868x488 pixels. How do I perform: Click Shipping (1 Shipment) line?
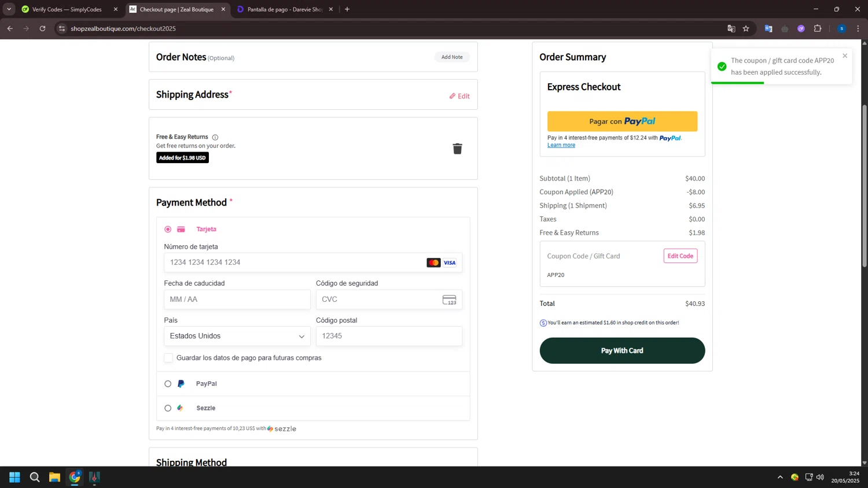(x=622, y=205)
